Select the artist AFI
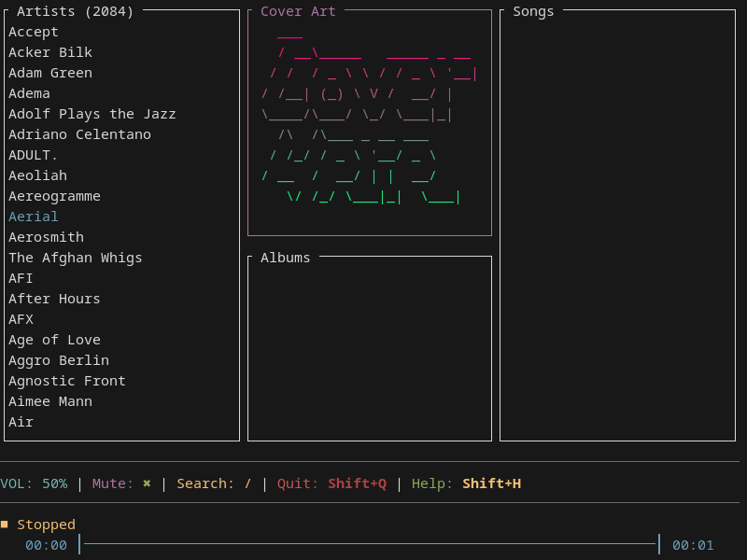Screen dimensions: 747x560 21,278
